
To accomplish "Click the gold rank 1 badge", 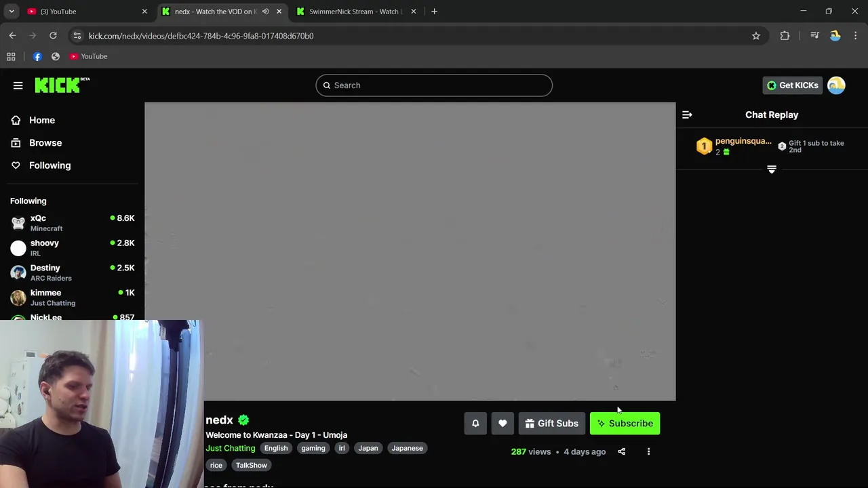I will tap(704, 146).
